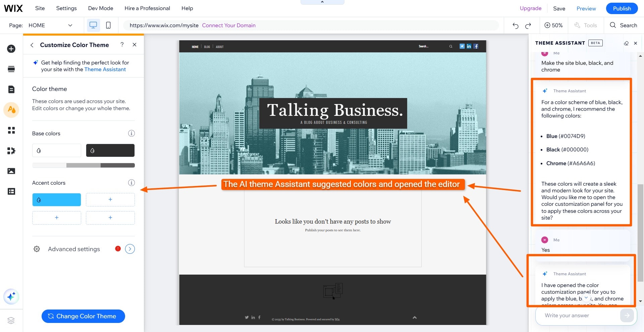Select HOME in site navigation

[x=195, y=47]
